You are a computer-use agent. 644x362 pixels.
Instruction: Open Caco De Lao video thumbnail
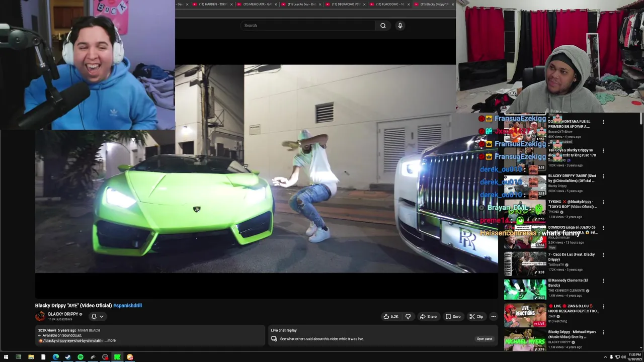point(525,263)
